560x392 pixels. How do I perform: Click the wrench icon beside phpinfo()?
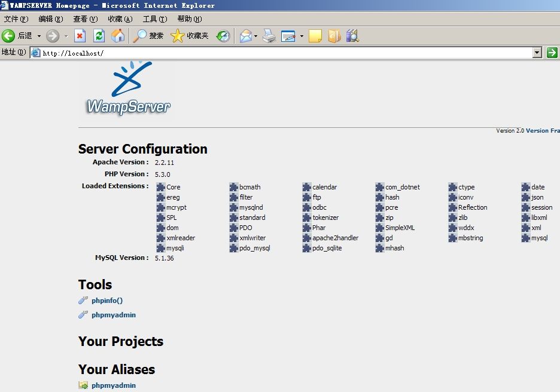(x=83, y=301)
